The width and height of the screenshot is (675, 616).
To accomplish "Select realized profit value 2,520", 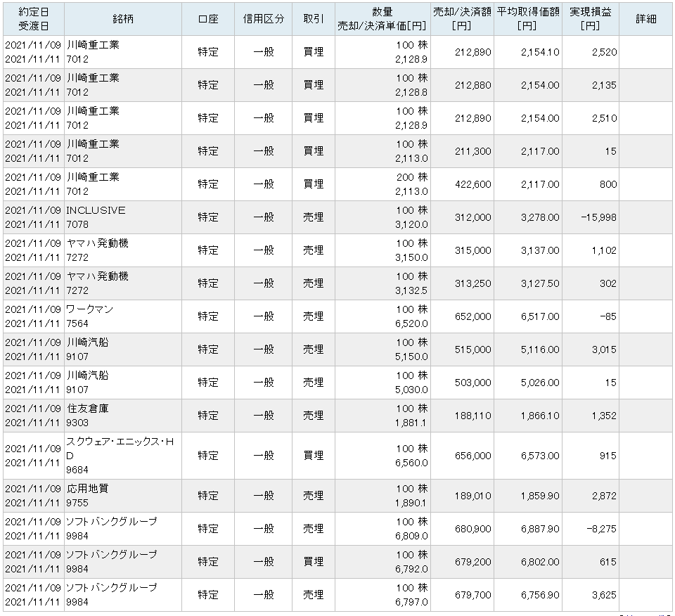I will (x=605, y=52).
